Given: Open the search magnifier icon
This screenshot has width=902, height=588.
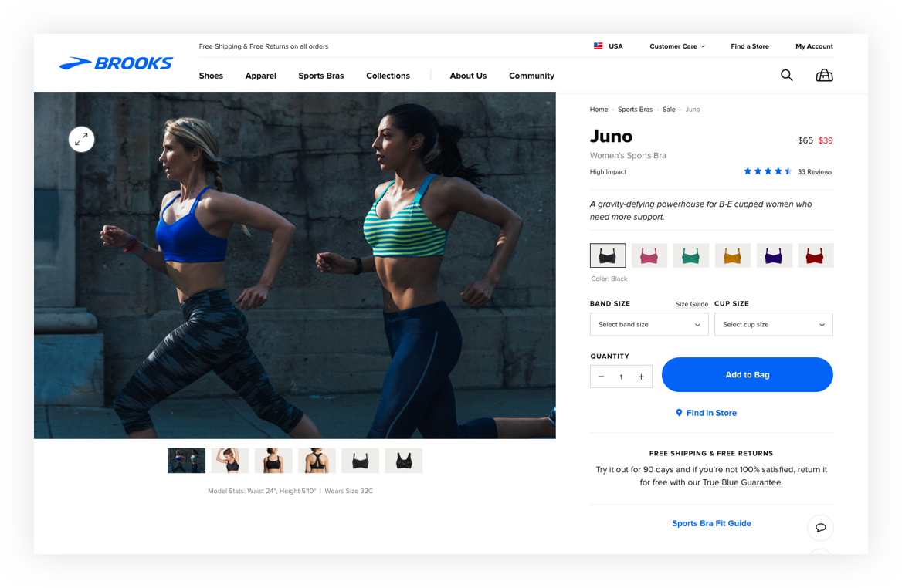Looking at the screenshot, I should (x=786, y=76).
